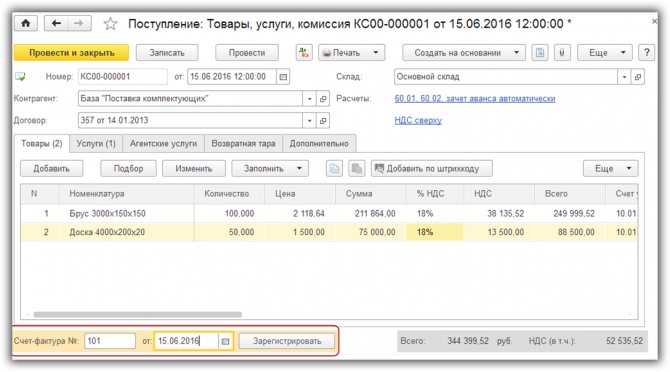Expand the Контрагент selection list
This screenshot has width=670, height=372.
[309, 99]
